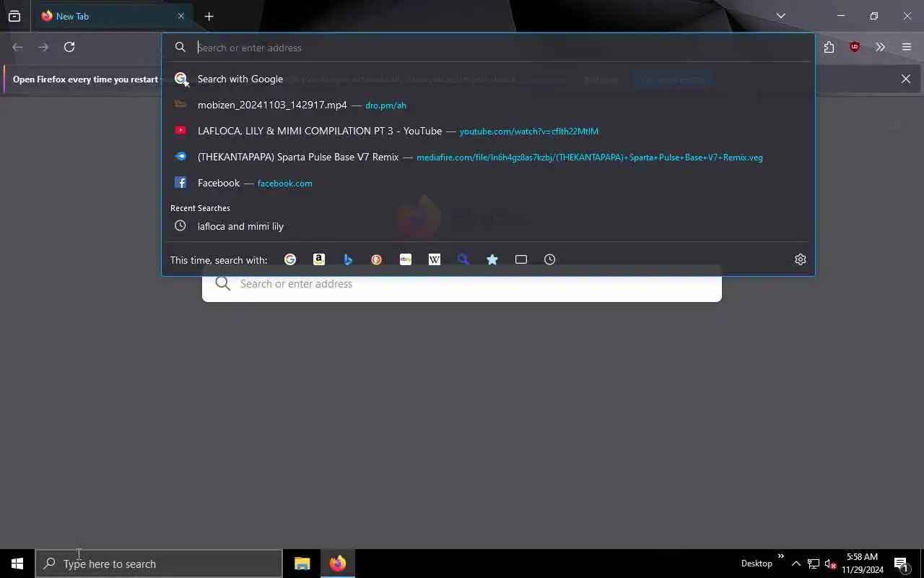Viewport: 924px width, 578px height.
Task: Click Firefox taskbar icon
Action: click(x=338, y=564)
